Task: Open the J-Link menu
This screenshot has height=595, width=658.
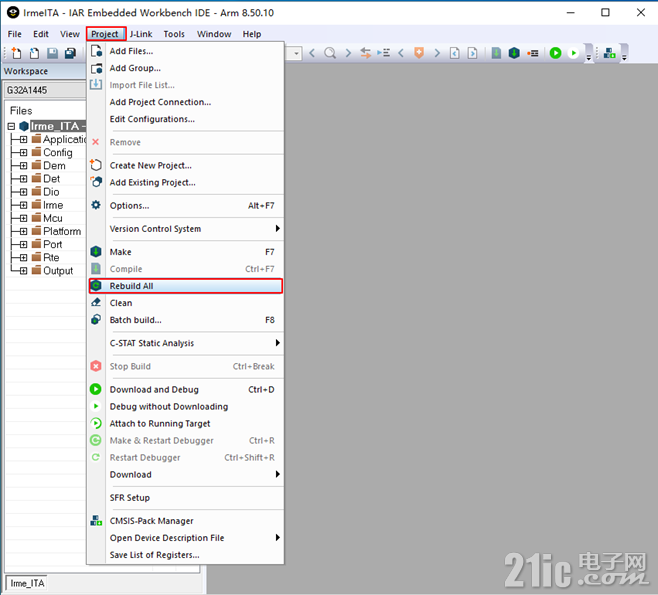Action: (141, 34)
